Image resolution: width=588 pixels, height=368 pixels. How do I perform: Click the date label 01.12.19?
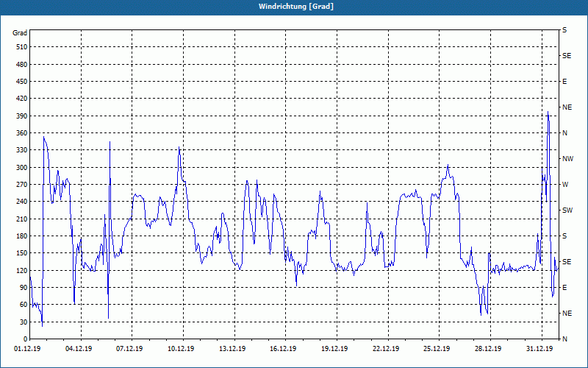click(27, 349)
